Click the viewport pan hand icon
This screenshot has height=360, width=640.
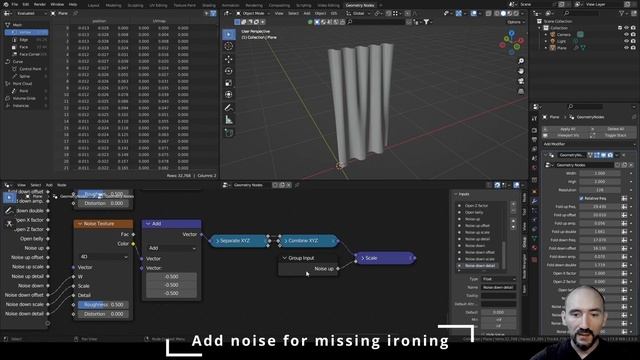pos(521,71)
